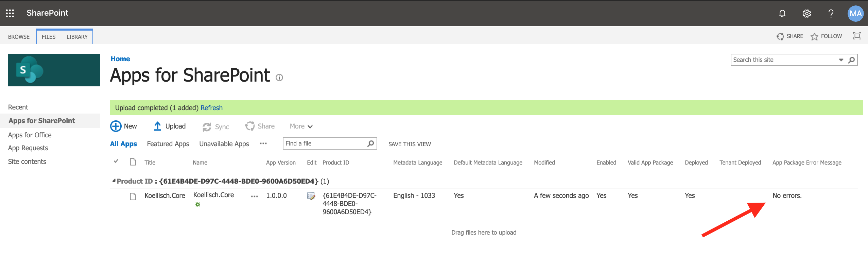
Task: Collapse the Product ID group
Action: (x=114, y=181)
